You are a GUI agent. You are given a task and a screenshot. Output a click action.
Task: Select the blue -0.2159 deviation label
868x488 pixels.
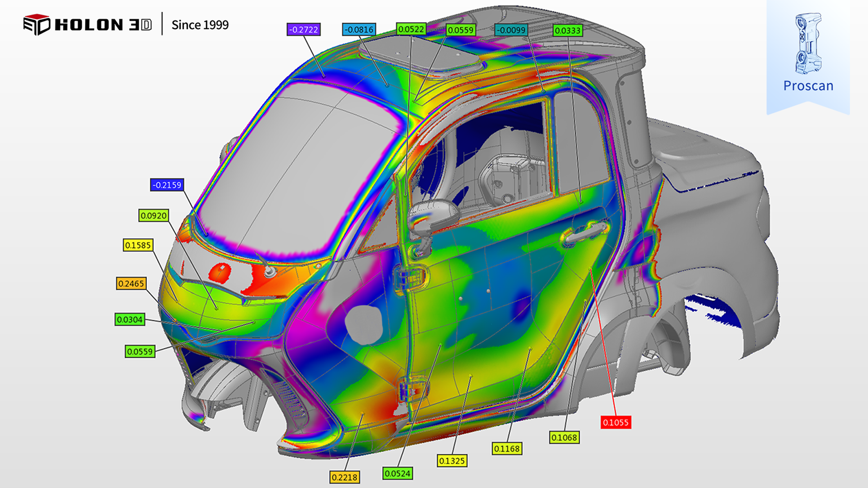[167, 185]
